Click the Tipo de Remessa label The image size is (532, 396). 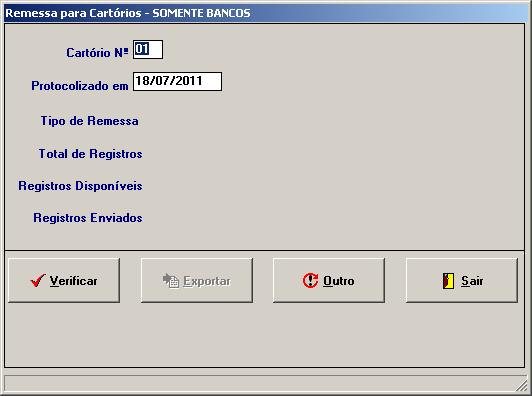90,121
